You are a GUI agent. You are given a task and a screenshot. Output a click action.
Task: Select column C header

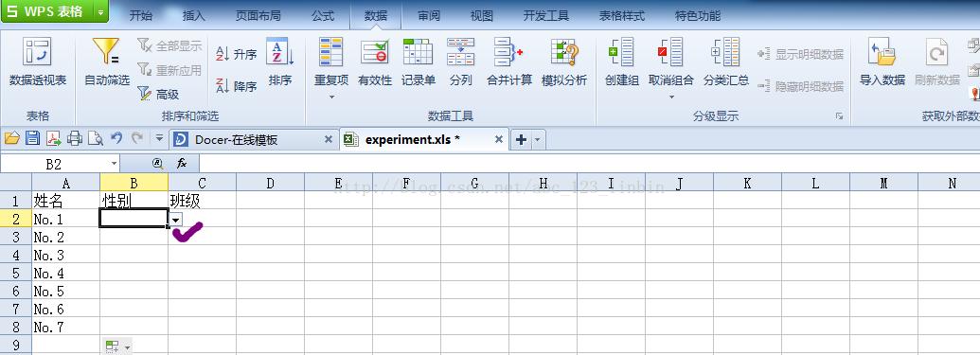[x=202, y=183]
